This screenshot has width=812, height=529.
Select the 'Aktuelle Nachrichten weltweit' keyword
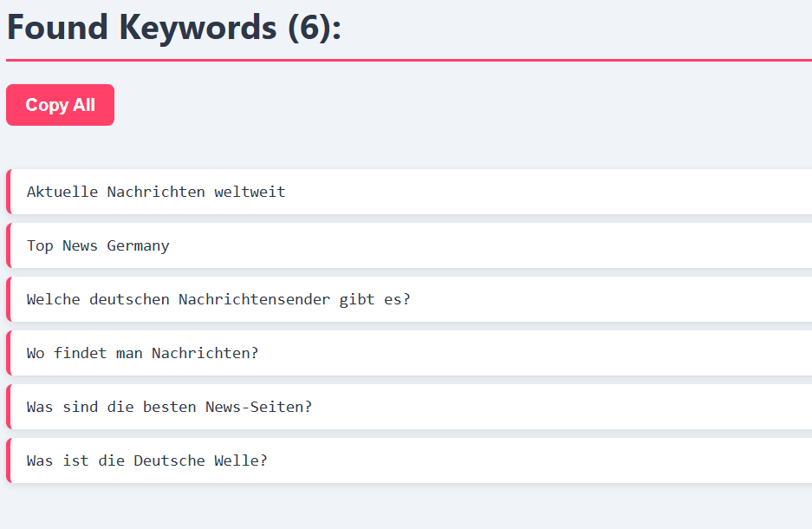(x=409, y=192)
